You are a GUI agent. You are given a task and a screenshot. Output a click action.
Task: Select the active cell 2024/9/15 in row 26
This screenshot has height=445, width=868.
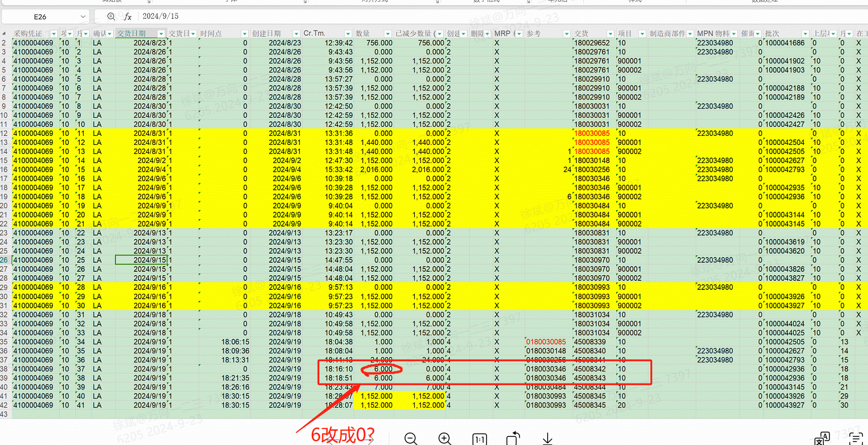[141, 260]
